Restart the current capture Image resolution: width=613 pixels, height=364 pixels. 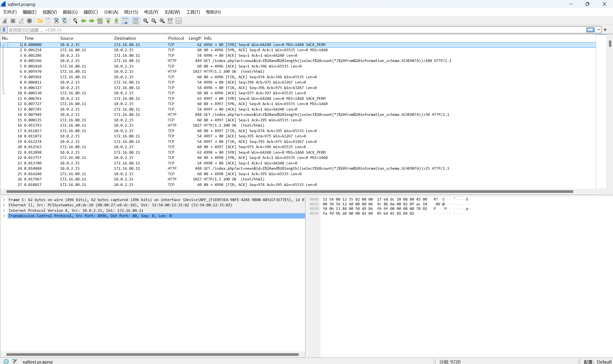21,21
